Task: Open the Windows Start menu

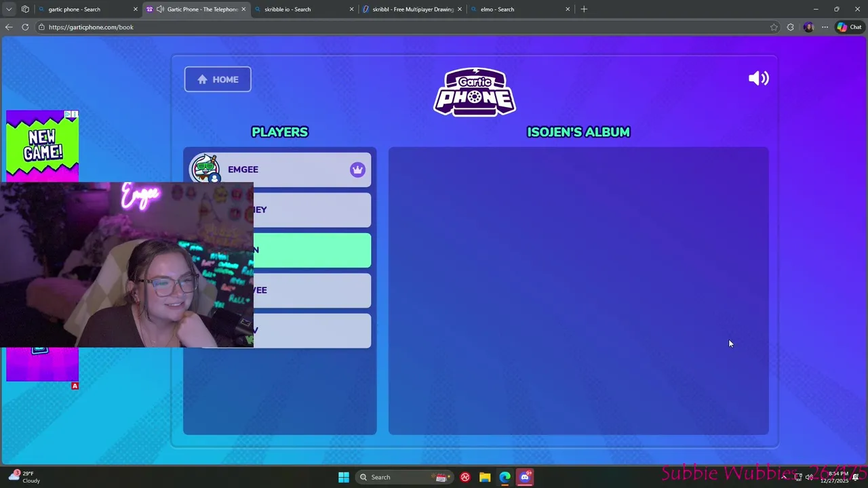Action: [344, 477]
